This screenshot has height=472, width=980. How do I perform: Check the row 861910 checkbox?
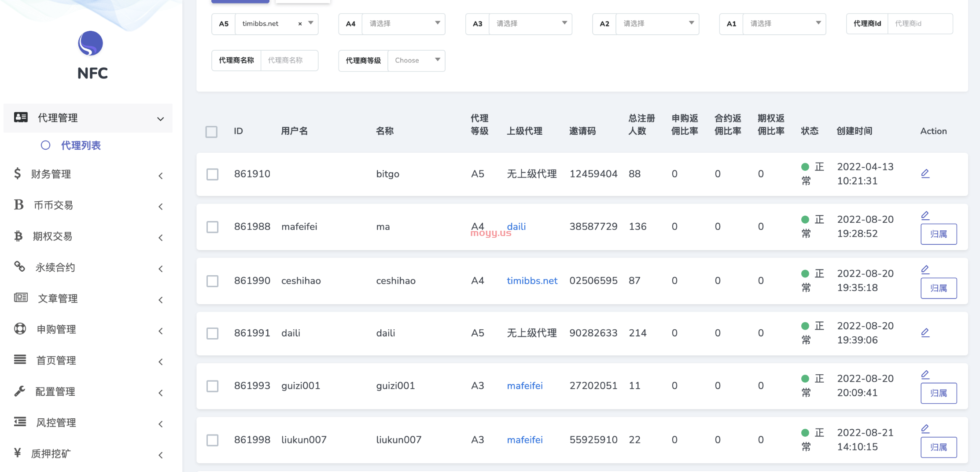point(212,174)
